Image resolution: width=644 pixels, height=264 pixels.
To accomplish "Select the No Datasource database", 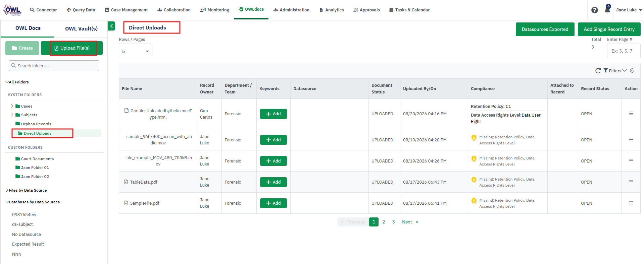I will [x=27, y=235].
